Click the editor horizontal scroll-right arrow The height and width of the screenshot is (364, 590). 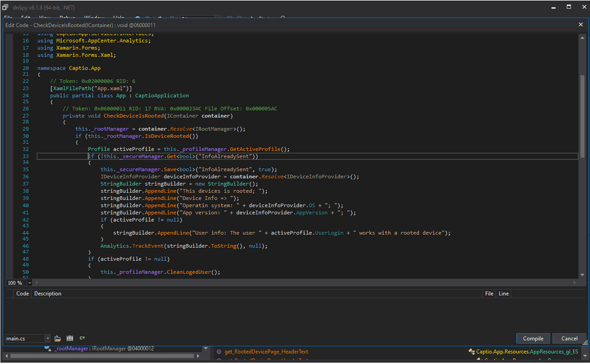click(574, 282)
